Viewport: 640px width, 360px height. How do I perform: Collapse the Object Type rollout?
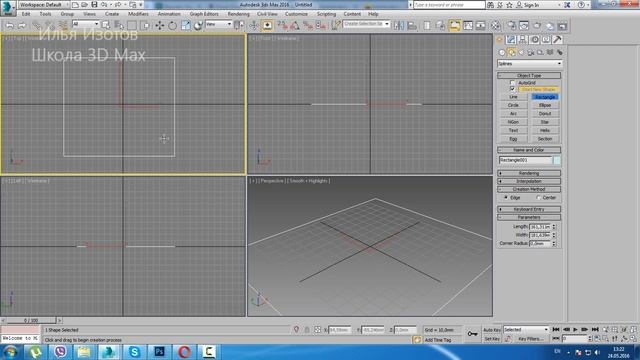(529, 76)
